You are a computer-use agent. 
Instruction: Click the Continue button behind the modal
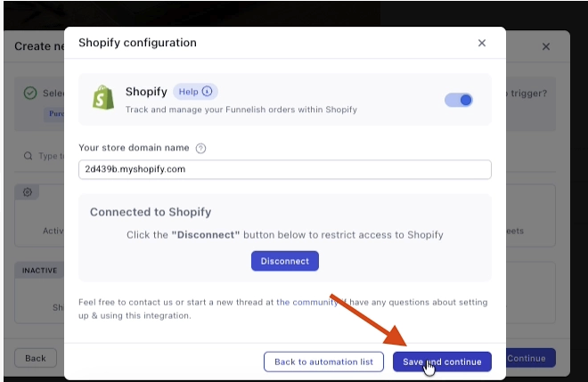(x=529, y=358)
